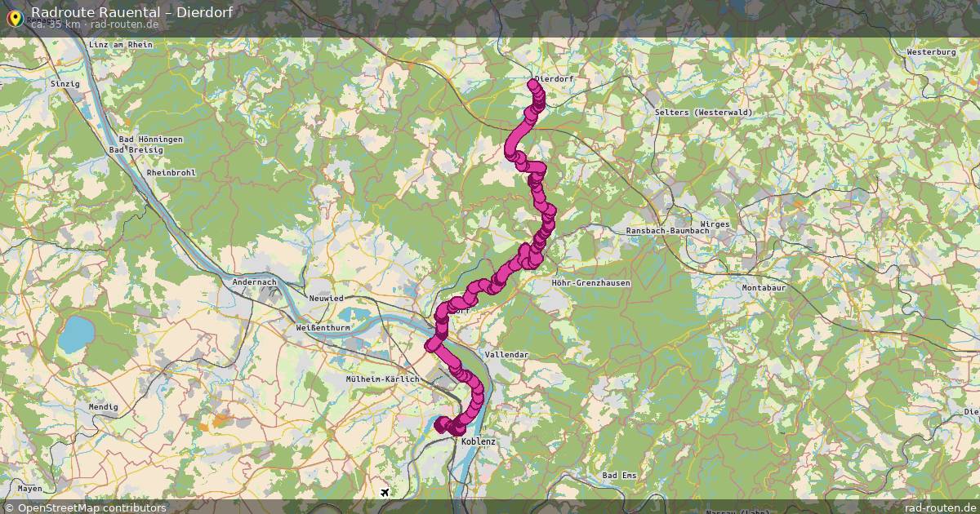Click the Radroute Rauental – Dierdorf title

click(131, 11)
